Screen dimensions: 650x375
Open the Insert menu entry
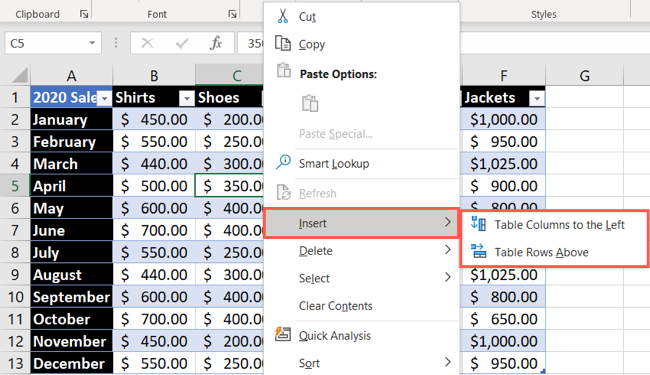click(361, 223)
